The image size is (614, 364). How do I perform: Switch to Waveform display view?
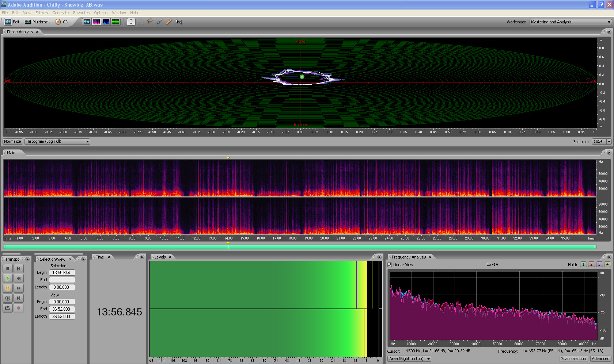point(87,22)
